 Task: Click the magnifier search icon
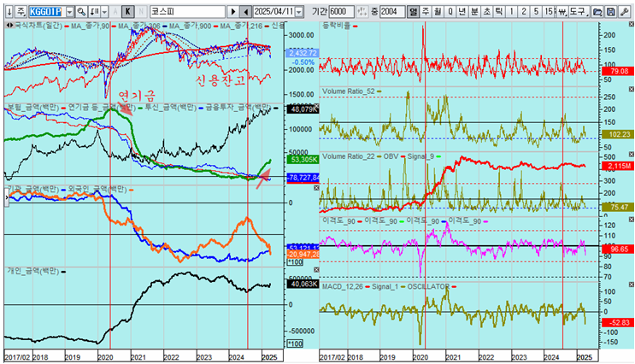click(x=81, y=11)
